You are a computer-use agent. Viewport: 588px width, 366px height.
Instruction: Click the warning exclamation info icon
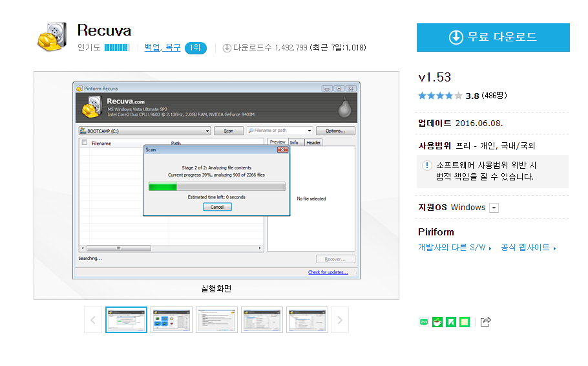426,166
